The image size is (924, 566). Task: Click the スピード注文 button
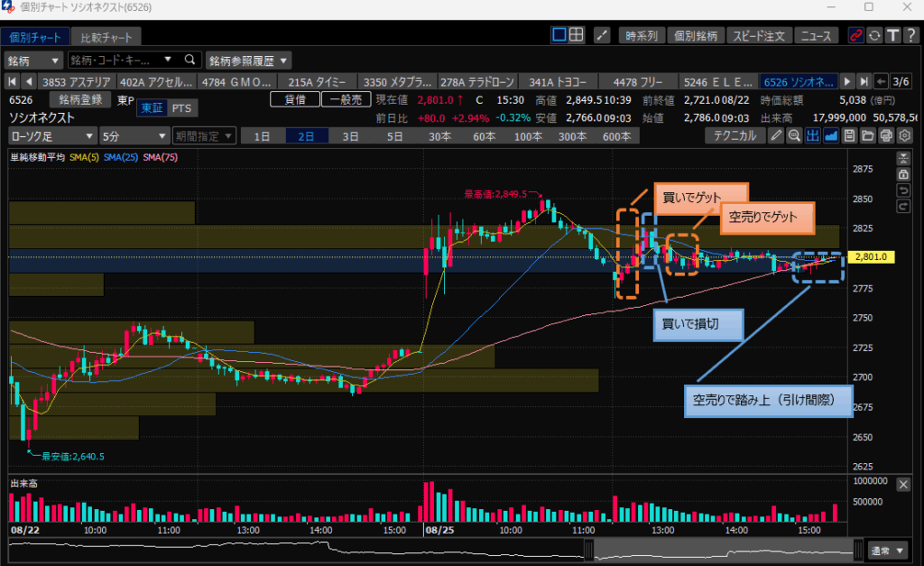point(758,35)
